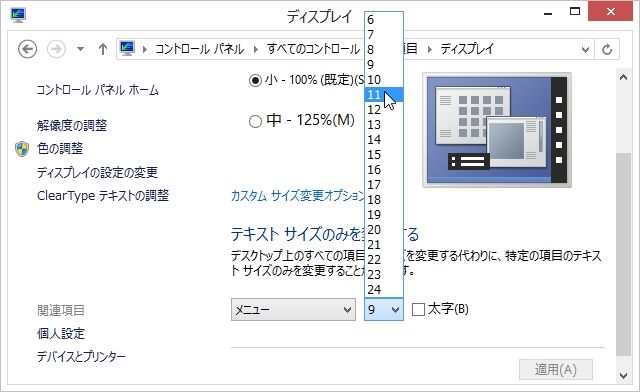
Task: Click すべてのコントロール breadcrumb segment
Action: (313, 49)
